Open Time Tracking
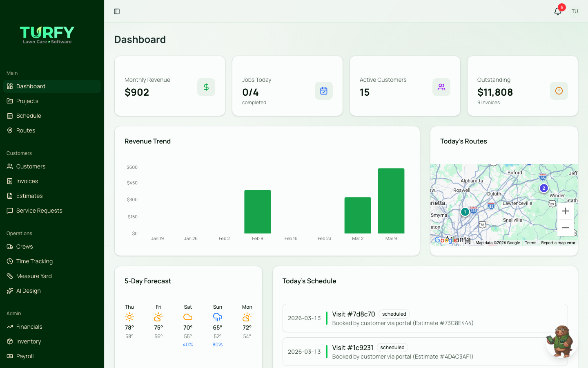Image resolution: width=588 pixels, height=368 pixels. click(x=52, y=261)
